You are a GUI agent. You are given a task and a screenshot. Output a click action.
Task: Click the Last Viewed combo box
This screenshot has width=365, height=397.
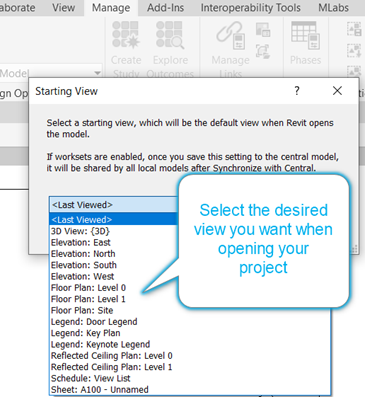(114, 205)
